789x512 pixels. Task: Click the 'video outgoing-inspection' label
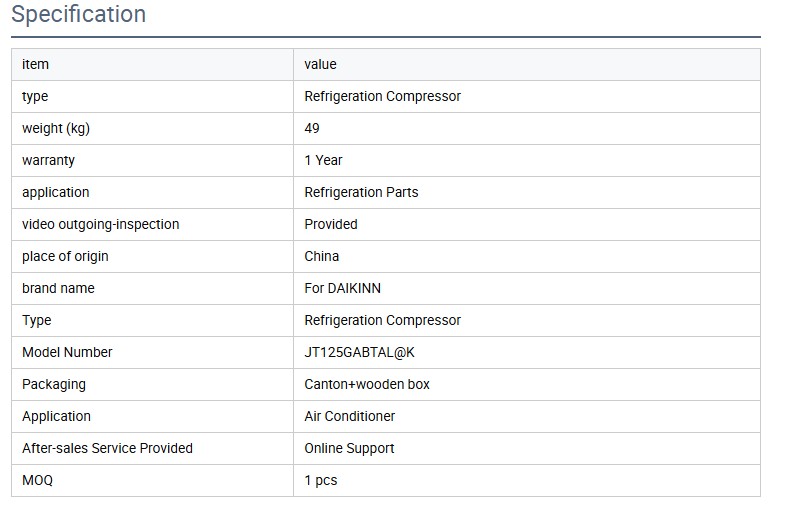(x=100, y=224)
